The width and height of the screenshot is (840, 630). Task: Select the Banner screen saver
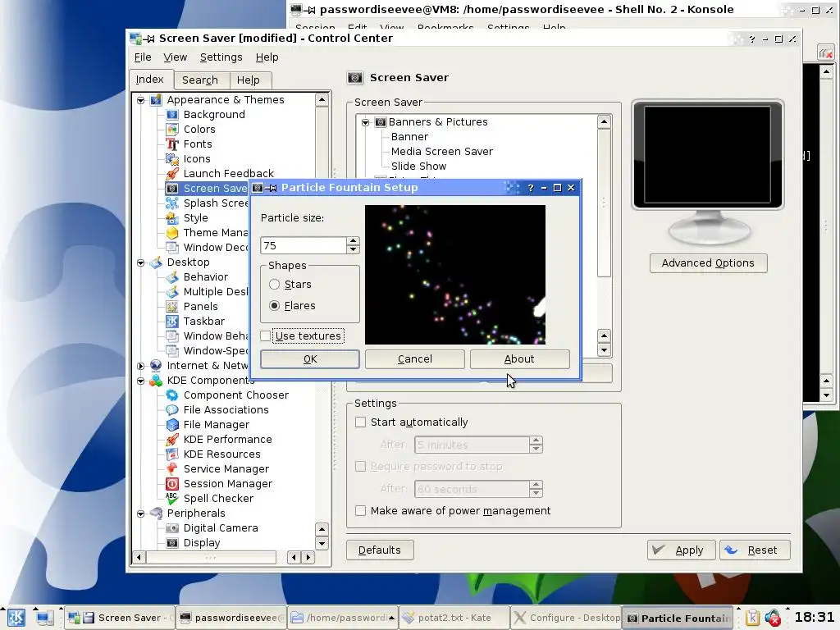(x=409, y=137)
